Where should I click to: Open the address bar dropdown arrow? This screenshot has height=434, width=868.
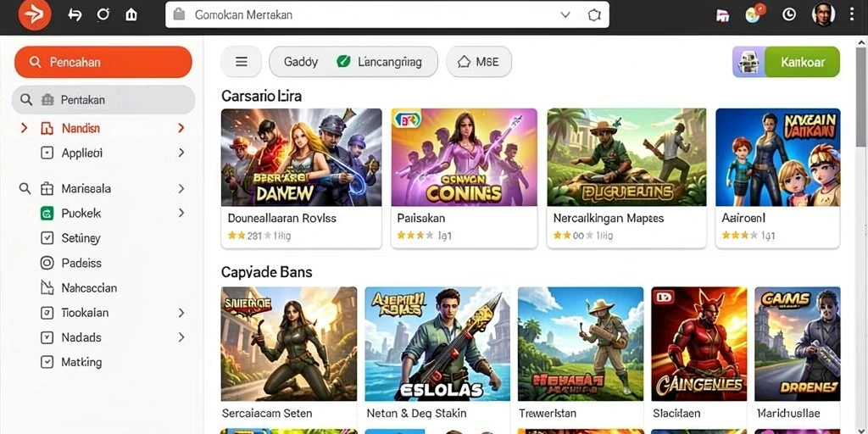565,15
